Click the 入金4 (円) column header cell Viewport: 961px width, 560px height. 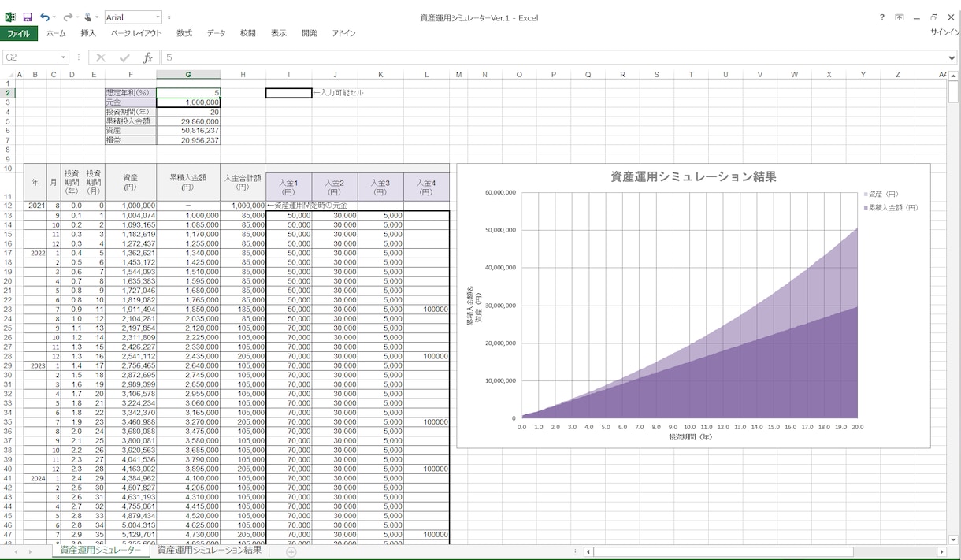tap(426, 187)
